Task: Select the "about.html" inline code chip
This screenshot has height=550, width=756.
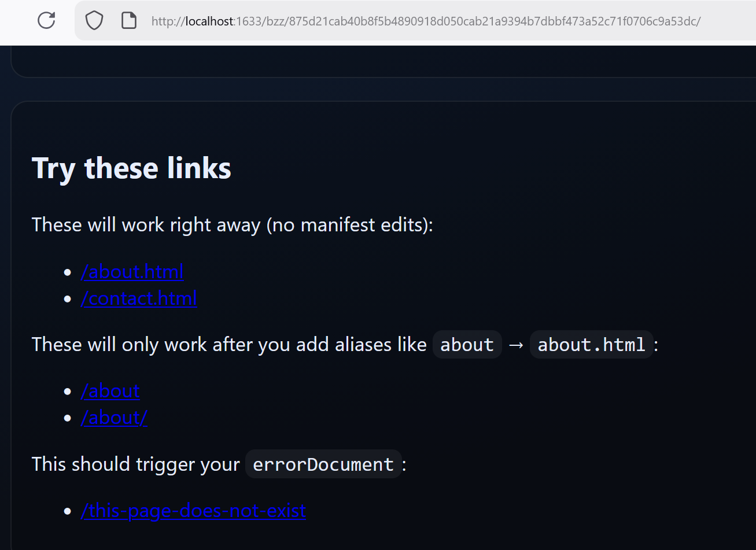Action: [x=591, y=345]
